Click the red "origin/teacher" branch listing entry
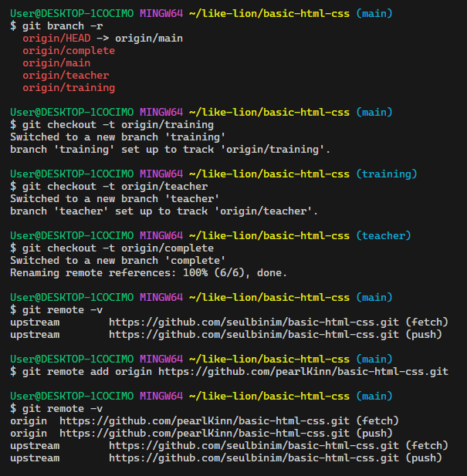 66,76
